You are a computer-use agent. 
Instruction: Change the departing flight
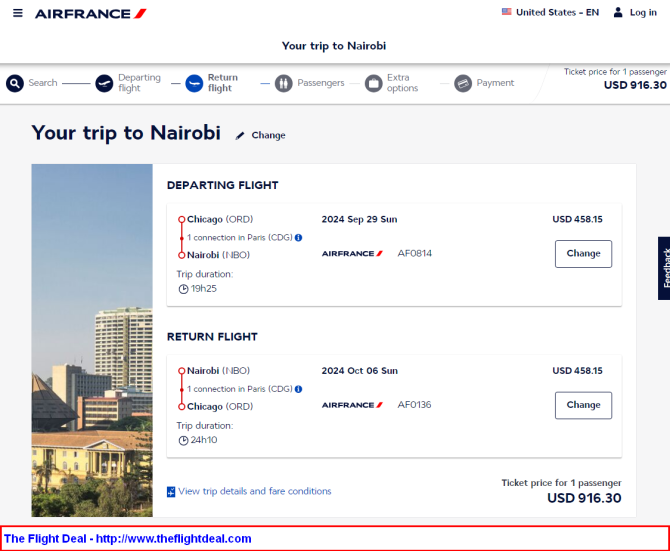(583, 254)
